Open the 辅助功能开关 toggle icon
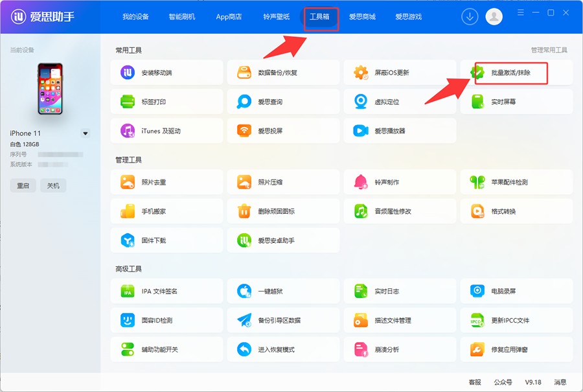 128,350
